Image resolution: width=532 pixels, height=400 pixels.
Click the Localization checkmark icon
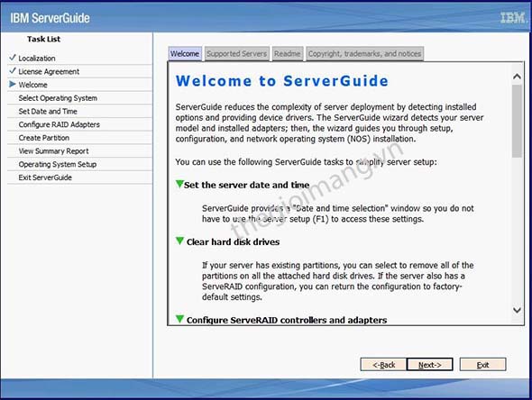pos(13,58)
